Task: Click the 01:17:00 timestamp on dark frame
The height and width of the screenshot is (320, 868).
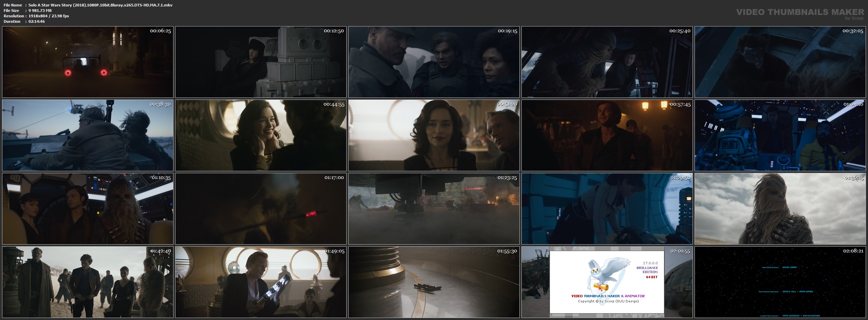Action: pyautogui.click(x=334, y=178)
